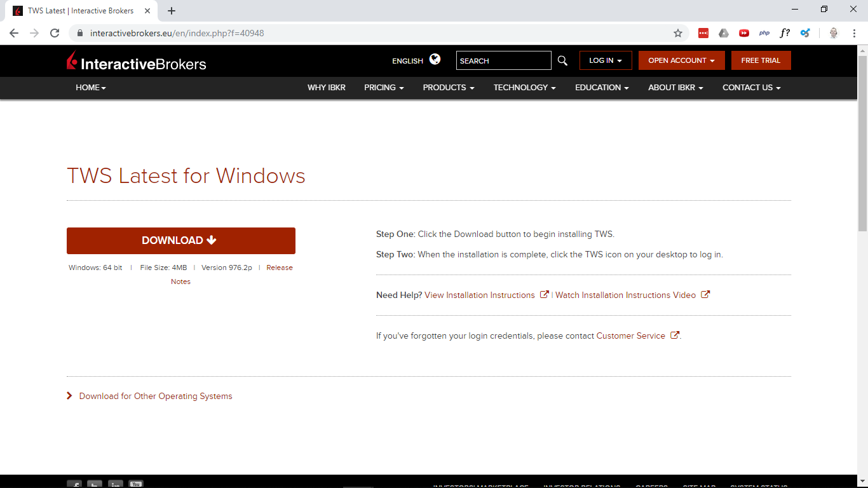This screenshot has height=488, width=868.
Task: Open the PRODUCTS dropdown menu
Action: tap(449, 88)
